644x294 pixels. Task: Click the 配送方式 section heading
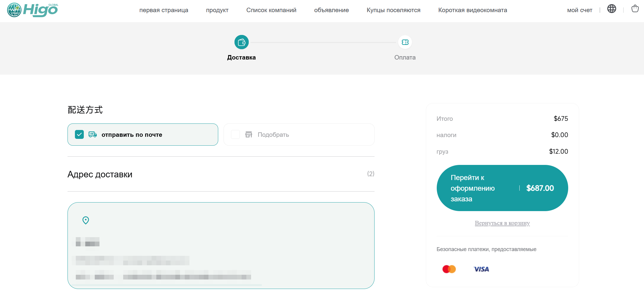coord(85,110)
